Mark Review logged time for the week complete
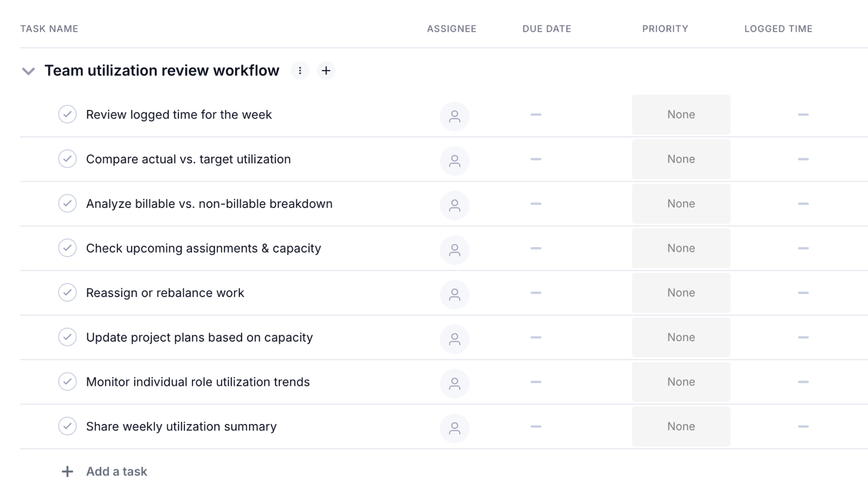The height and width of the screenshot is (499, 868). point(67,114)
